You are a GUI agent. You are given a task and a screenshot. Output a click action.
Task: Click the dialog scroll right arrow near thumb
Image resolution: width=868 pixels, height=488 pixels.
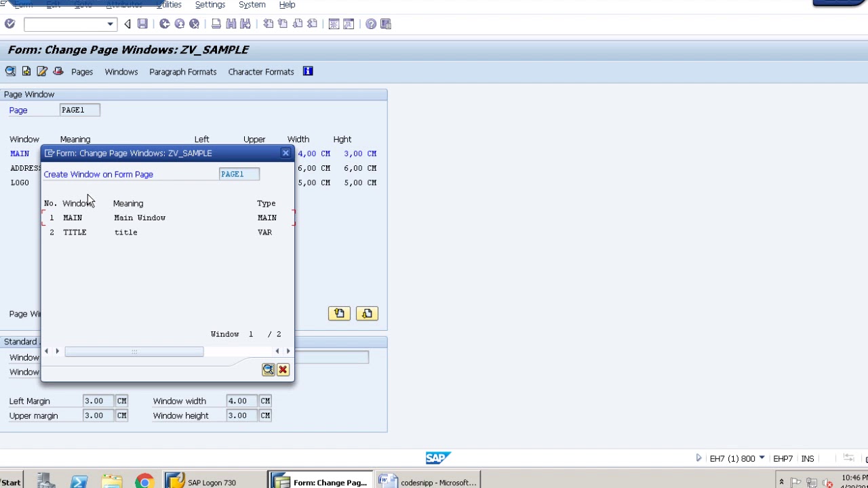(x=58, y=351)
